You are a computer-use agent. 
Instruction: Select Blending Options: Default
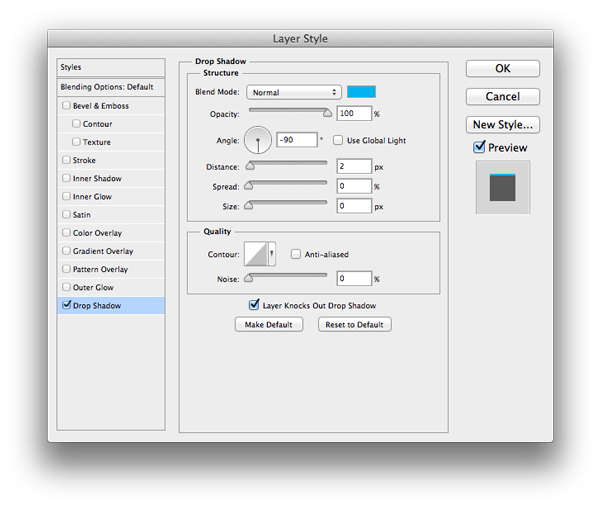[111, 87]
